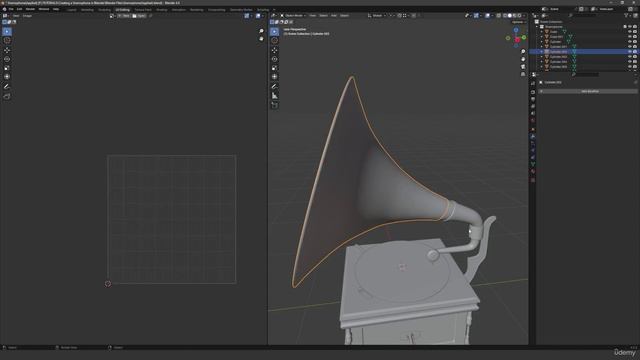Open the Object Mode dropdown in the 3D viewport
This screenshot has width=640, height=360.
pos(293,16)
